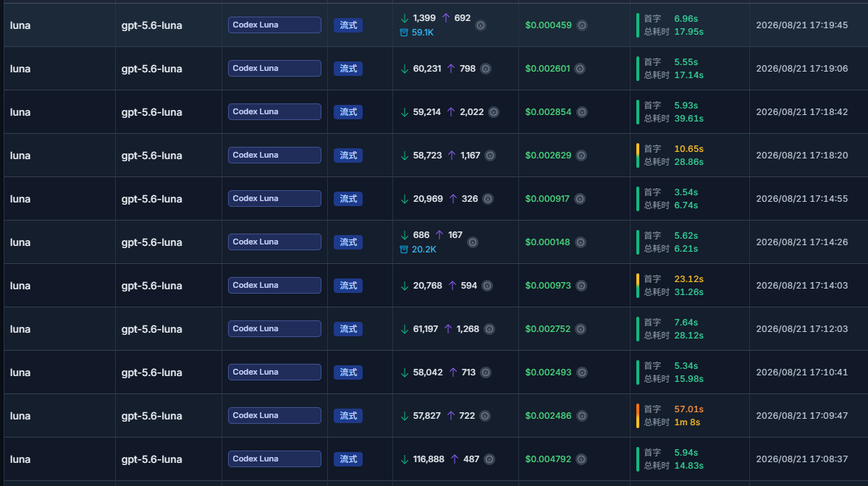868x486 pixels.
Task: Open cost details icon beside $0.000459
Action: coord(582,25)
